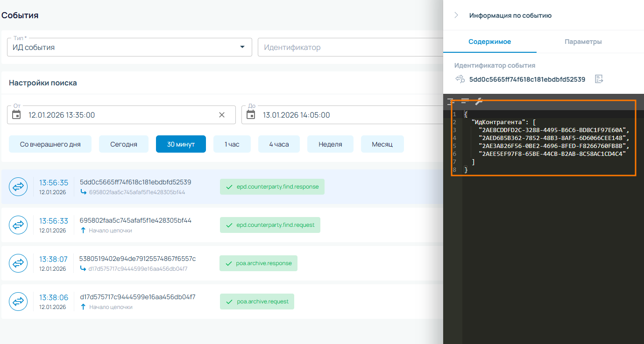Click the bold event identifier in the info panel

[x=527, y=79]
